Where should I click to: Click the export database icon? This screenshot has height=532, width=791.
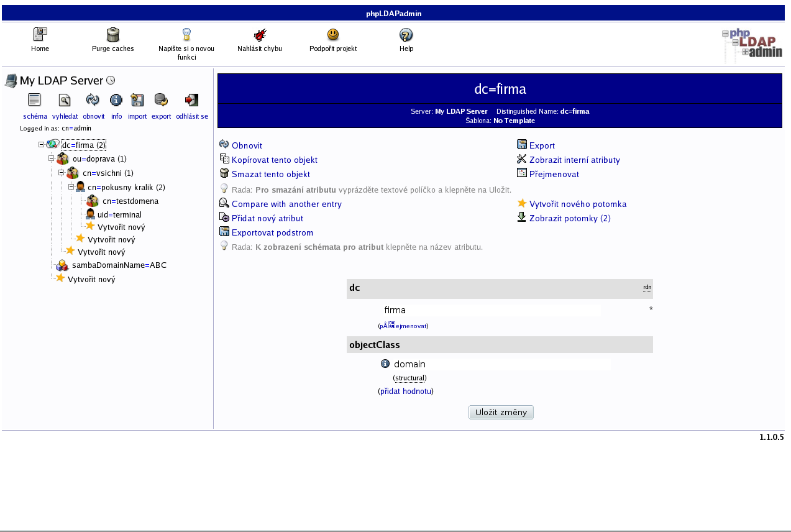161,99
